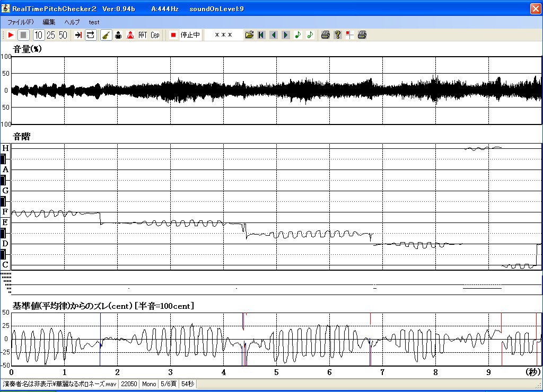
Task: Click the last printer icon on toolbar
Action: (x=362, y=35)
